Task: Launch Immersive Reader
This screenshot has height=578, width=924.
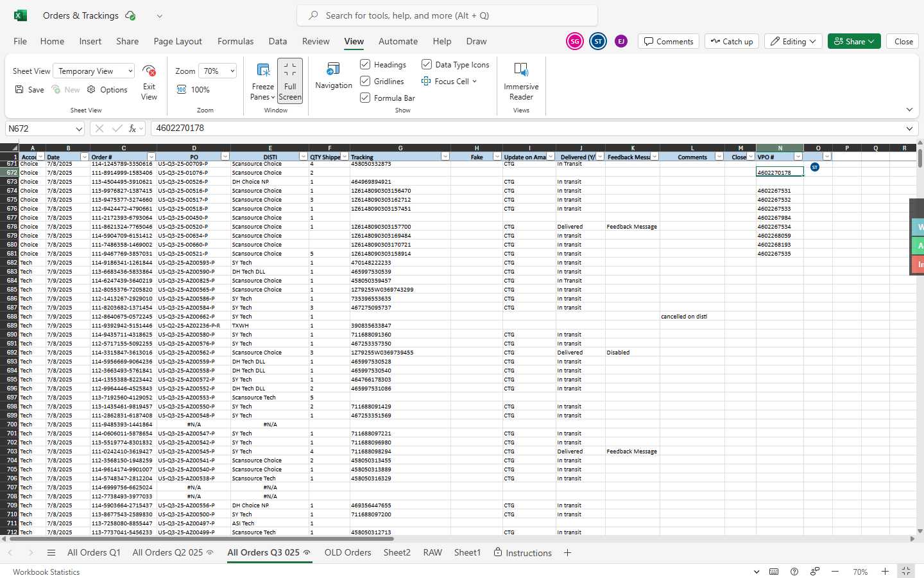Action: pyautogui.click(x=521, y=81)
